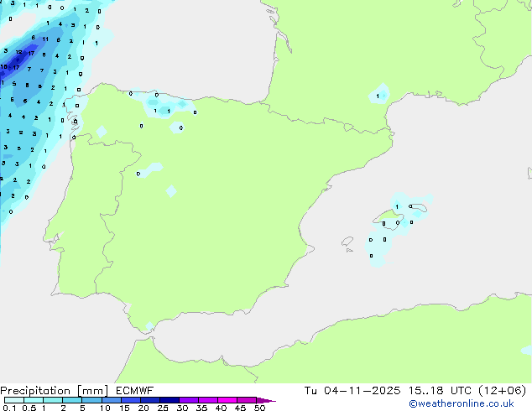
Task: Open the weatheronline.co.uk link
Action: click(462, 403)
